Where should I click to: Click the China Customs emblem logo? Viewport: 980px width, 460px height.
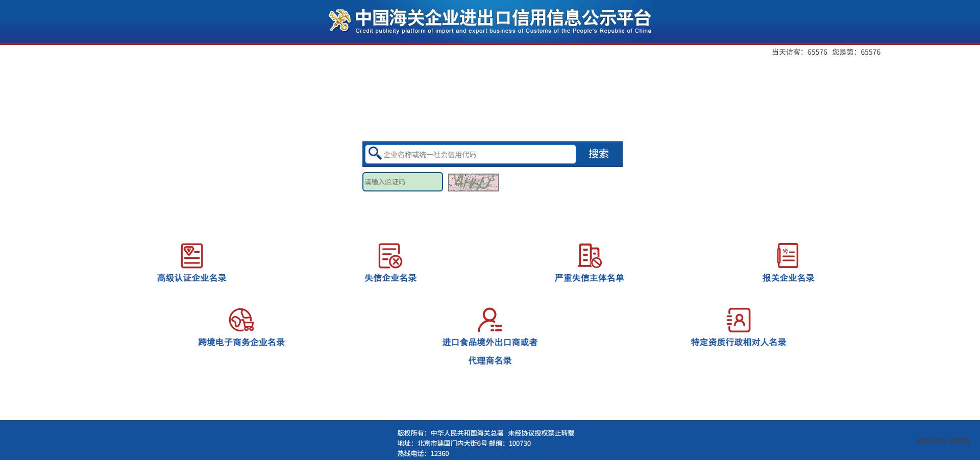click(x=339, y=20)
